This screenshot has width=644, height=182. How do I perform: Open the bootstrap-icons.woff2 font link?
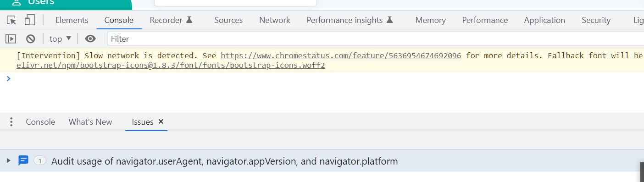pos(171,65)
